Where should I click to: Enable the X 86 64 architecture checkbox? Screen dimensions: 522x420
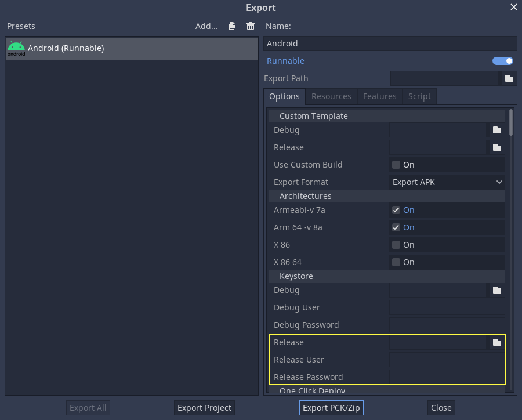click(396, 262)
